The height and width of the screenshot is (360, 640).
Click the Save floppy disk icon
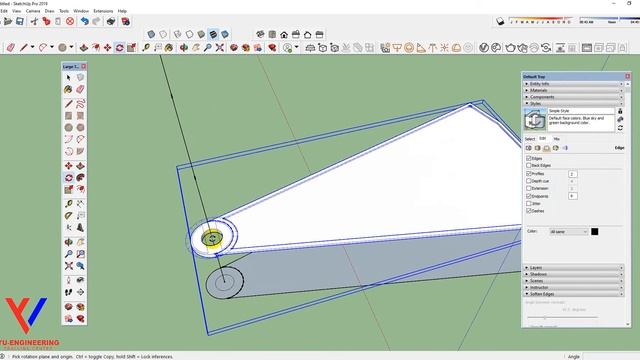(20, 21)
